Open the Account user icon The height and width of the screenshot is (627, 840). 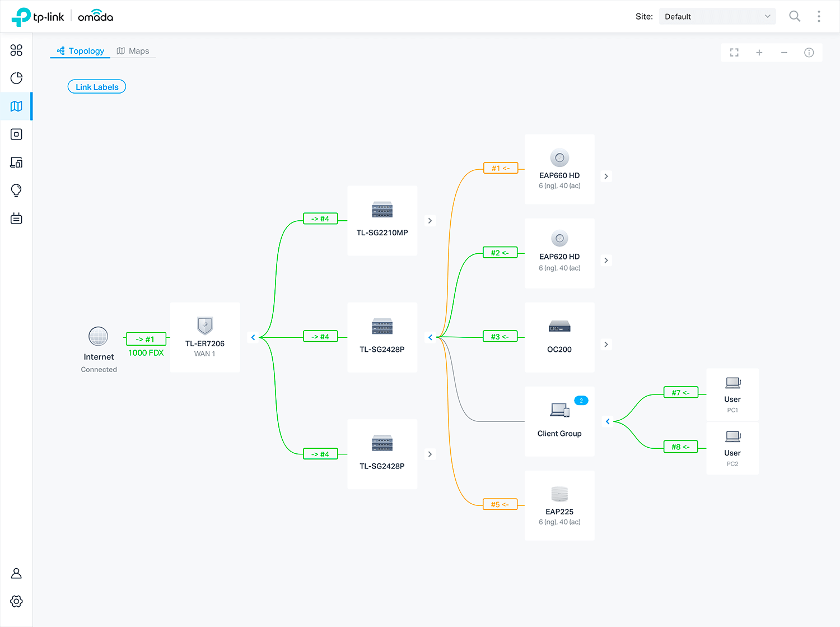point(16,573)
